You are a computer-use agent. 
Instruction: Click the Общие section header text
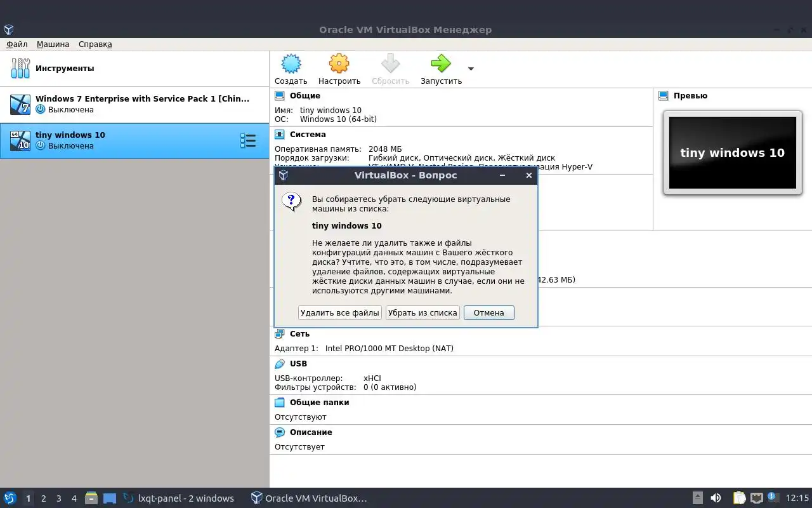(x=305, y=96)
